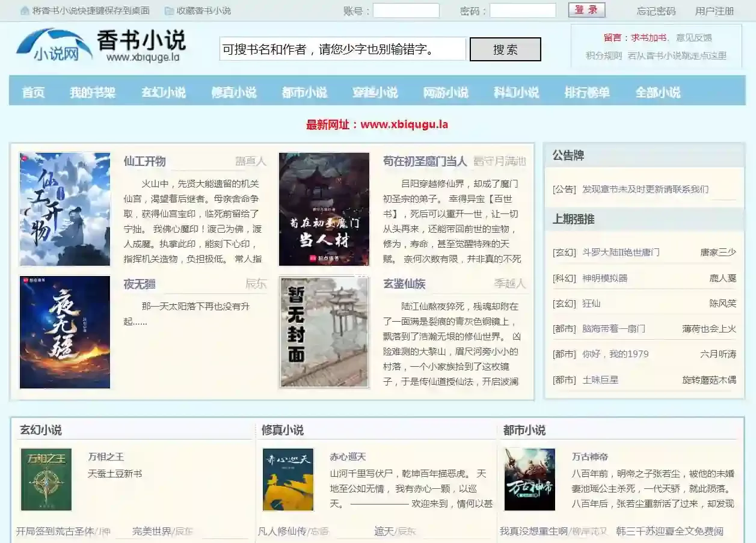Open 斗罗大陆II绝世唐门 in 上期强推

click(621, 252)
